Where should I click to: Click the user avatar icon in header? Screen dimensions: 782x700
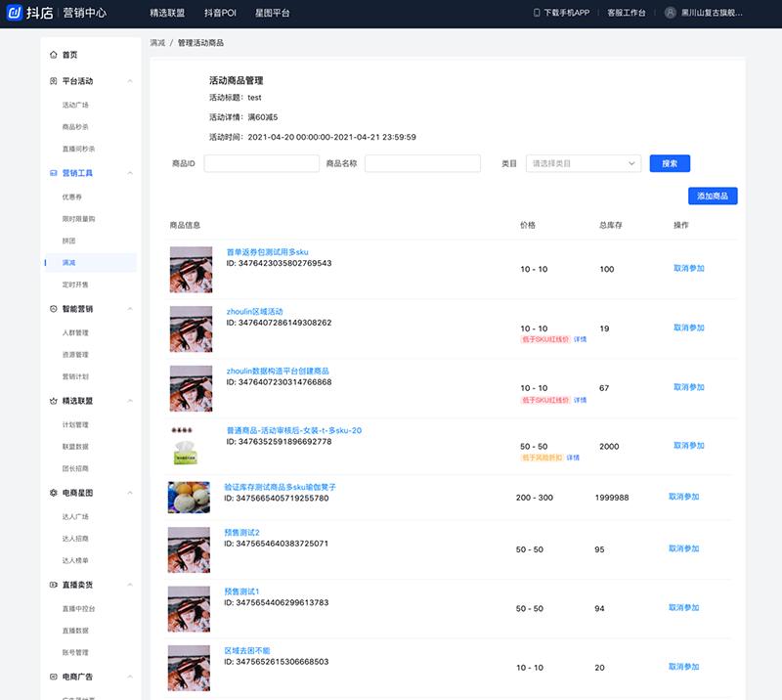point(670,13)
